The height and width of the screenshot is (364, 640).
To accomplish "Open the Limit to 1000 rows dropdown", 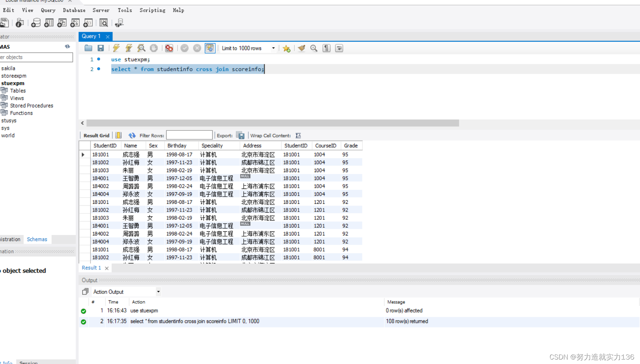I will (248, 48).
